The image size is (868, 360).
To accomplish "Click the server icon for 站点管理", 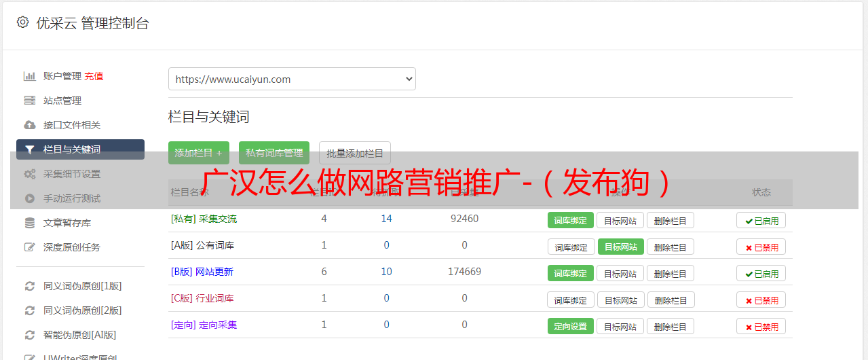I will tap(29, 101).
